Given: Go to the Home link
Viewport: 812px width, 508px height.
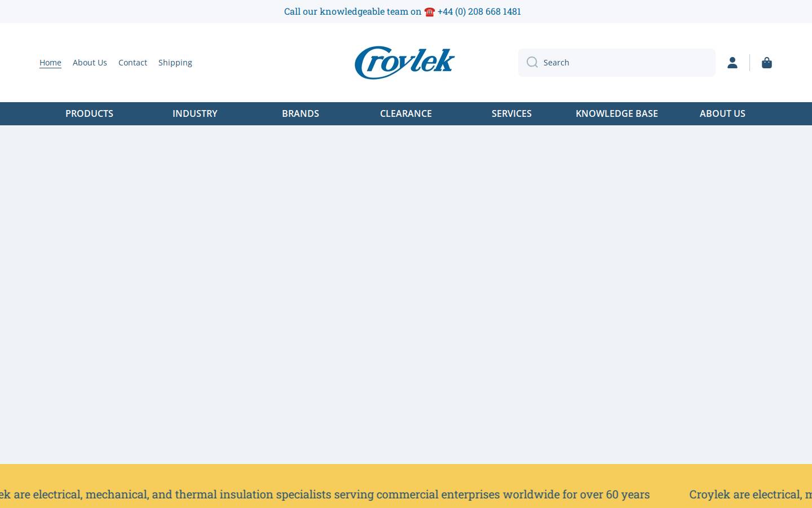Looking at the screenshot, I should [x=50, y=63].
